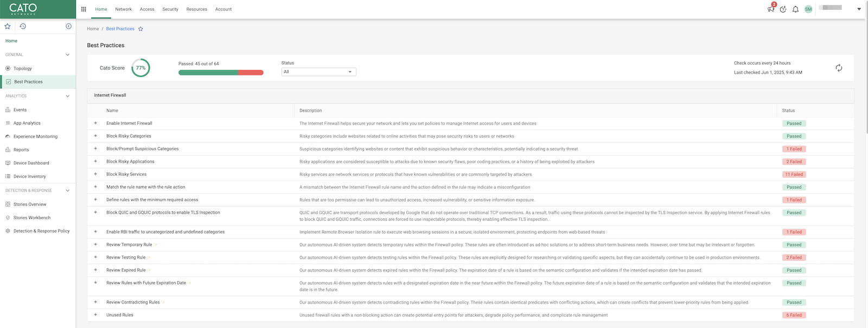868x328 pixels.
Task: Click the Best Practices checkmark icon in sidebar
Action: 8,82
